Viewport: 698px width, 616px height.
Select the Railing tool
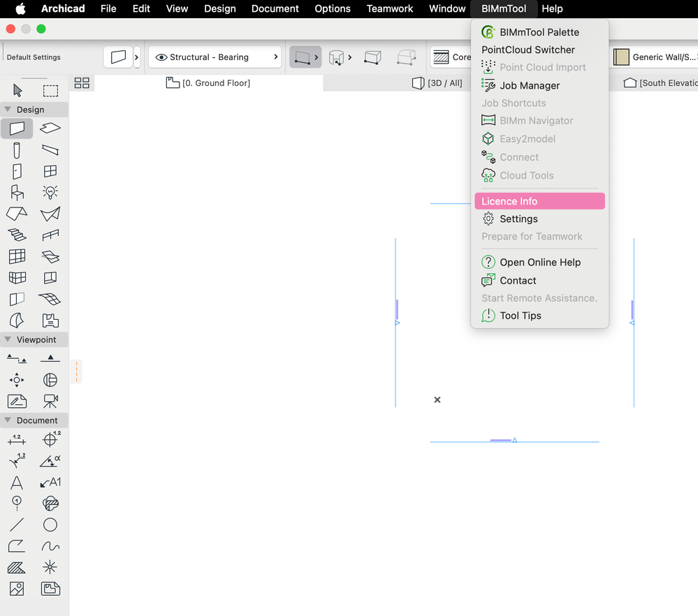pyautogui.click(x=50, y=235)
